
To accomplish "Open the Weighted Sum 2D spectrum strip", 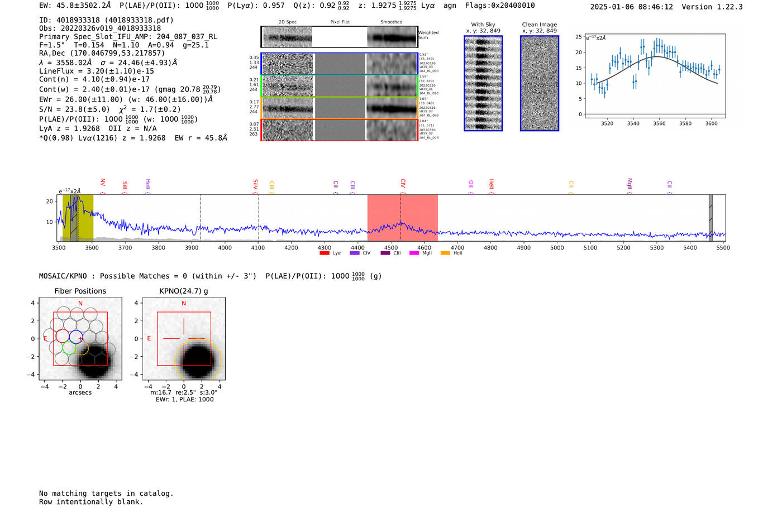I will pos(339,37).
